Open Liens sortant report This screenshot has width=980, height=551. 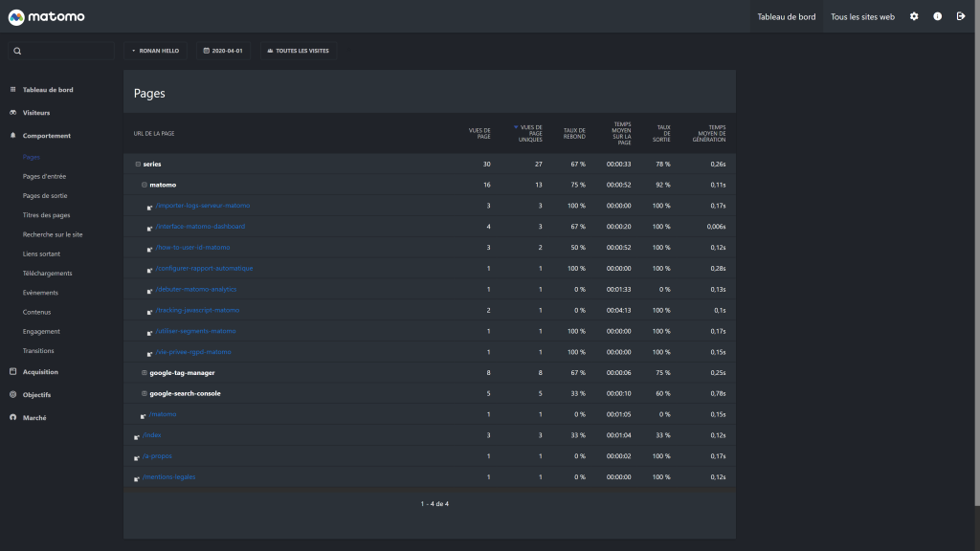[x=41, y=254]
